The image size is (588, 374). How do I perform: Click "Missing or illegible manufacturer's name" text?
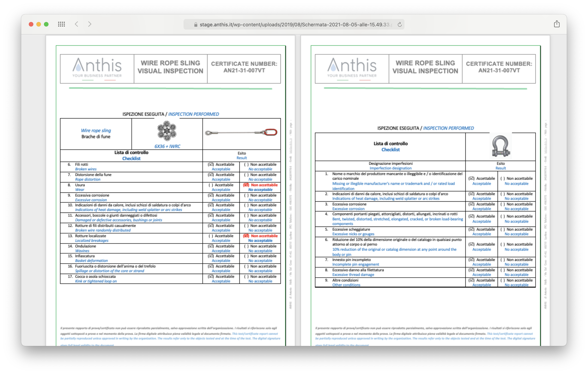coord(393,186)
